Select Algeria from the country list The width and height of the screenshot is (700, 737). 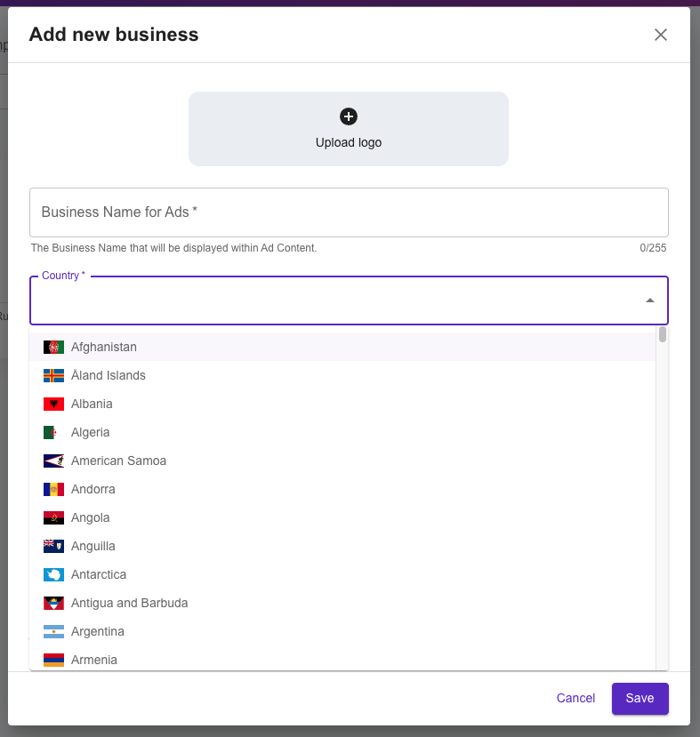342,432
